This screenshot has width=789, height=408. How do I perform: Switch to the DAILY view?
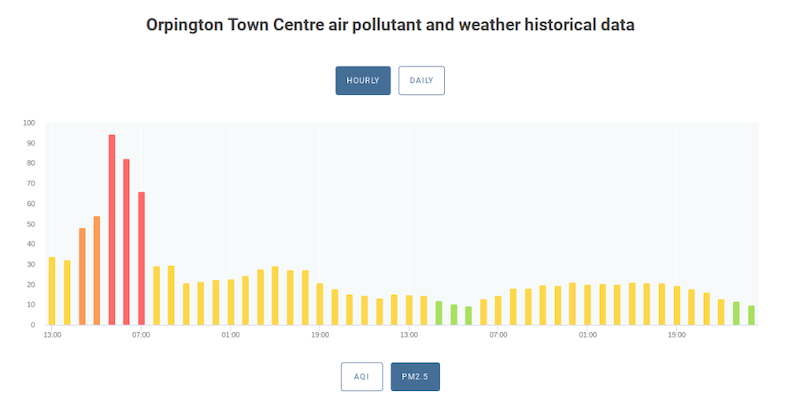421,80
